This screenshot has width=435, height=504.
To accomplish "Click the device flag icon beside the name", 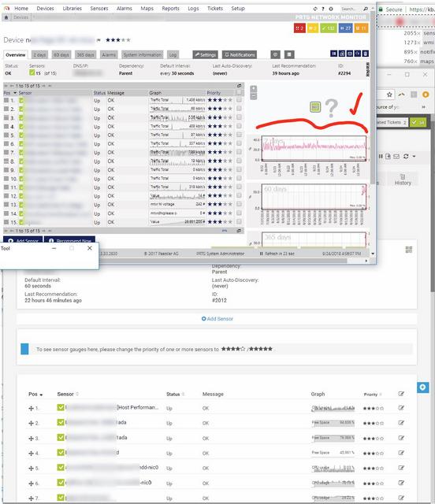I will tap(99, 40).
